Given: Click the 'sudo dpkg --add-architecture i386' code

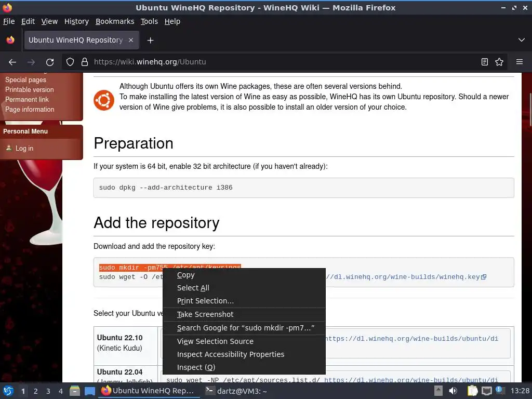Looking at the screenshot, I should [166, 188].
